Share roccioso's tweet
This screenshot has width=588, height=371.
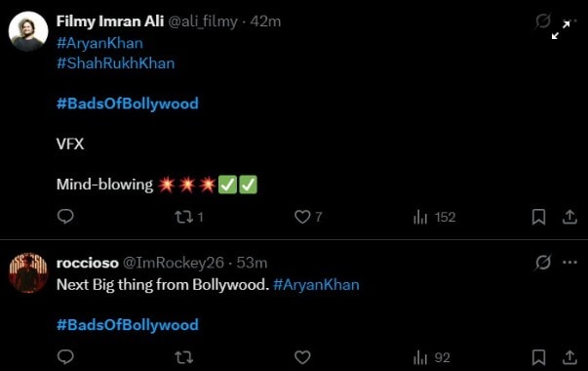pyautogui.click(x=569, y=357)
